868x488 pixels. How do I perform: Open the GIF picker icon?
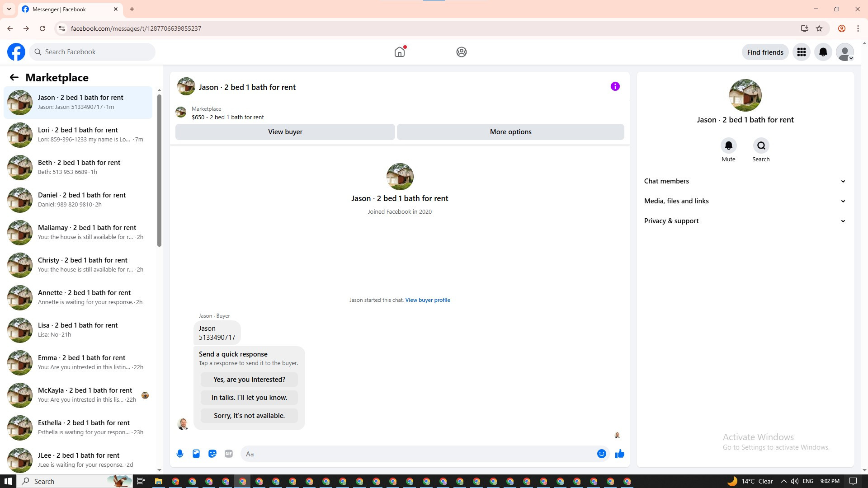pos(229,454)
